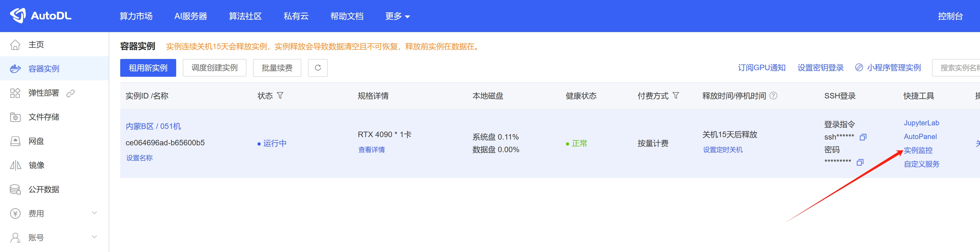Click link icon next to 弹性部署

click(x=70, y=93)
